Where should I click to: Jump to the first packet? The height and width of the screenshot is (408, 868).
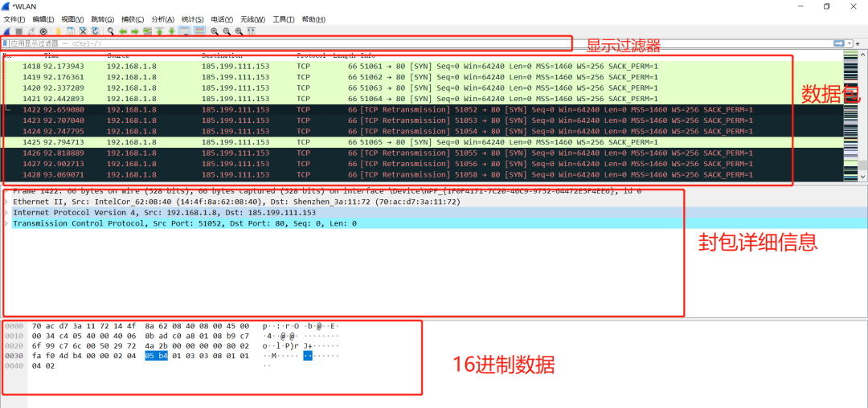coord(159,31)
